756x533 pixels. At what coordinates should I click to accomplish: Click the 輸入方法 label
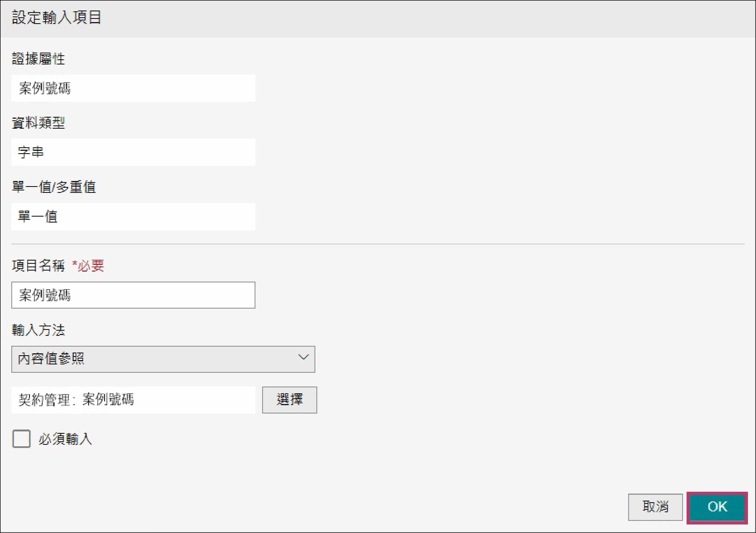38,330
